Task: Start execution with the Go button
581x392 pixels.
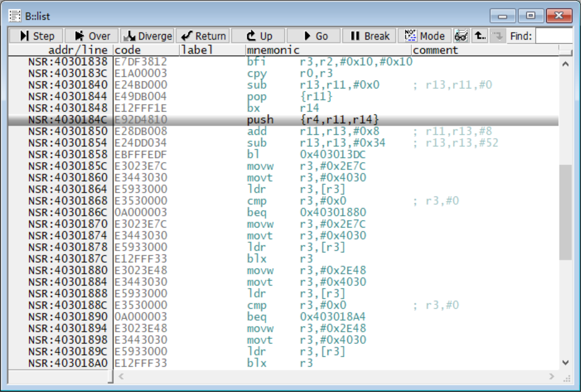Action: (x=314, y=36)
